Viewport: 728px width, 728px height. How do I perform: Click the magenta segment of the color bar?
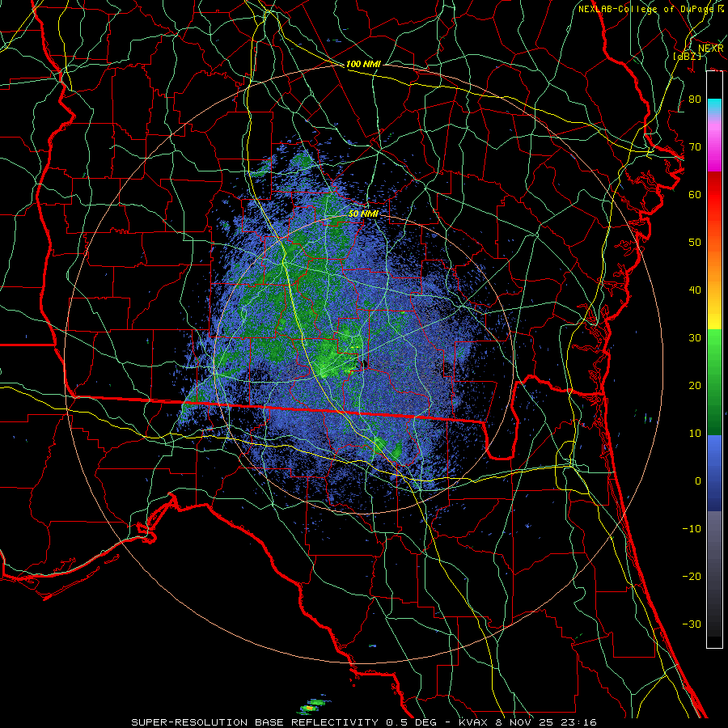pos(714,149)
